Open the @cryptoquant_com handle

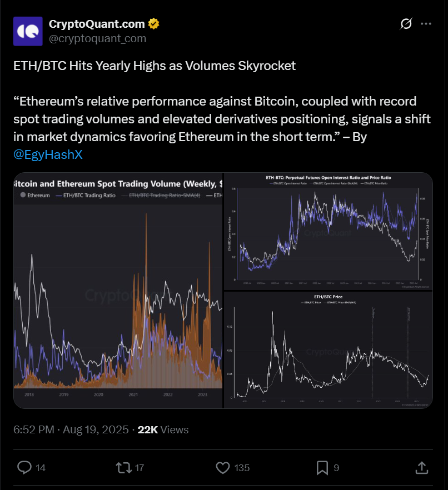[97, 38]
